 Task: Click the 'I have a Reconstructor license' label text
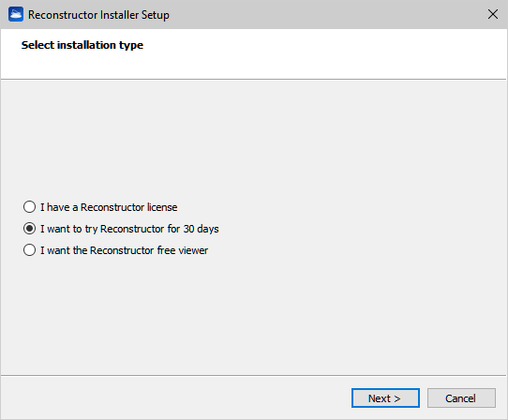coord(109,207)
